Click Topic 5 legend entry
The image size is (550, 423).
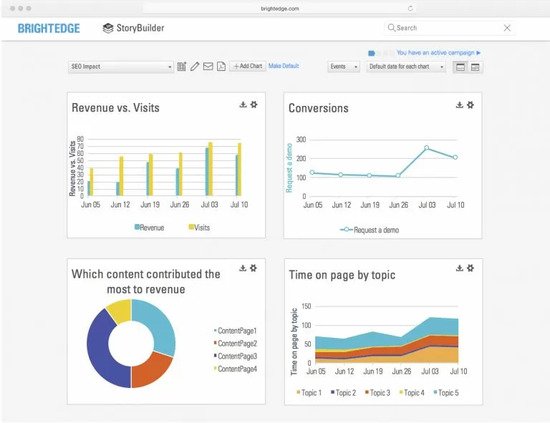pyautogui.click(x=446, y=393)
